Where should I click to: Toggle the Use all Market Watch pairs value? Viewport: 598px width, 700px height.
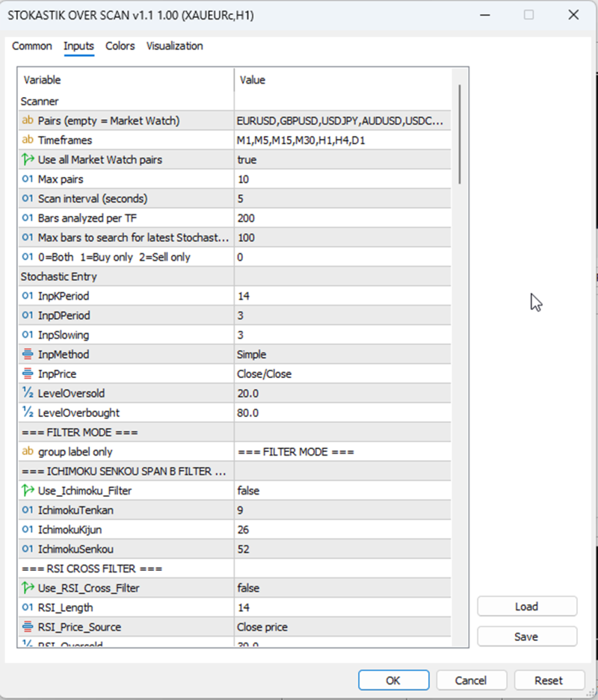coord(342,160)
